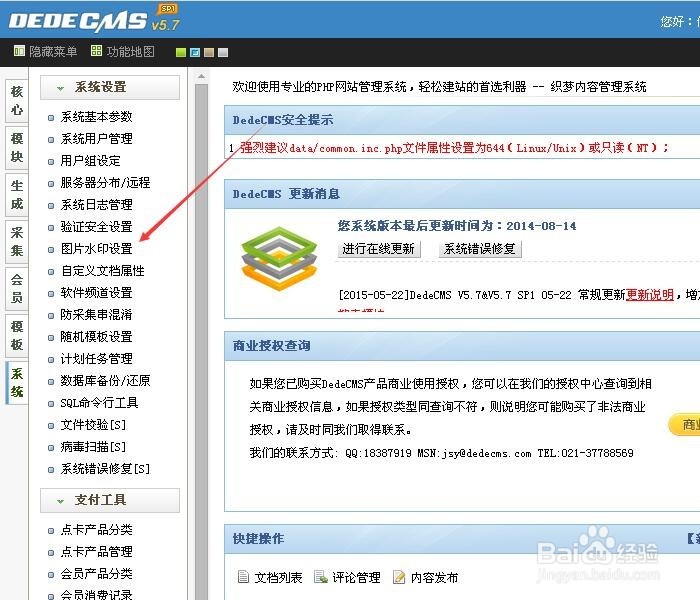700x600 pixels.
Task: Click the yellow 商业 authorization button
Action: click(x=684, y=425)
